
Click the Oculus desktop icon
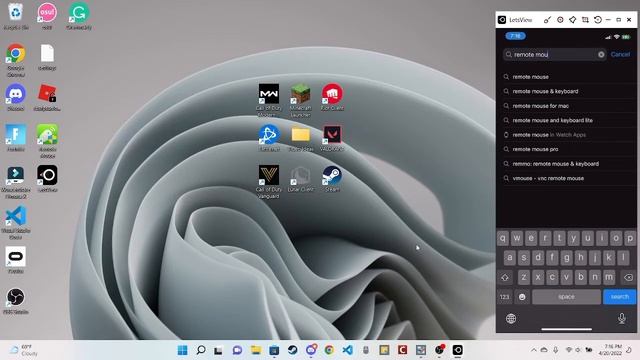click(16, 260)
